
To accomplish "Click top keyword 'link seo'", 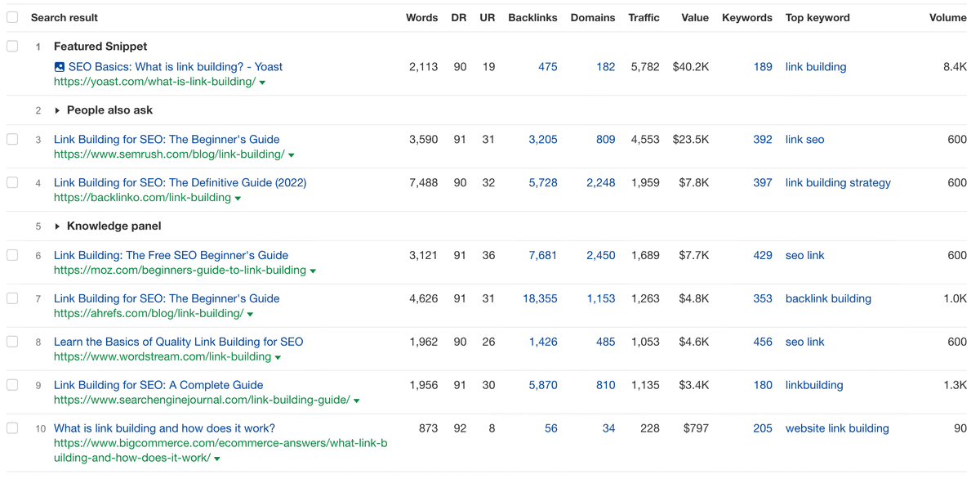I will coord(804,140).
